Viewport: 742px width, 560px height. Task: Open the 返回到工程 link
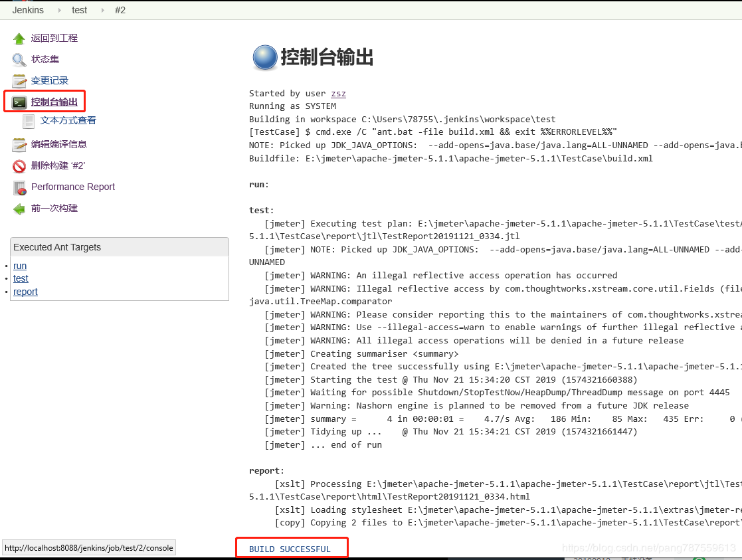tap(54, 38)
